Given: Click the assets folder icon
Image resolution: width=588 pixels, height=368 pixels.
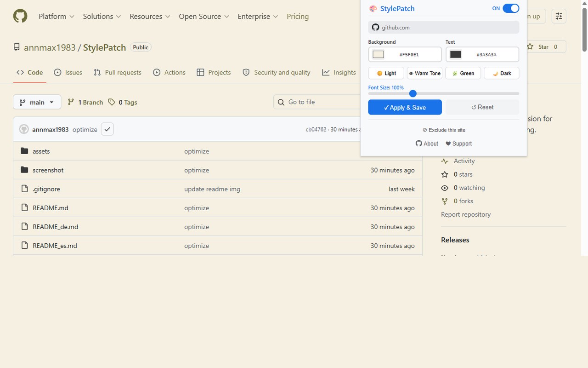Looking at the screenshot, I should click(24, 151).
